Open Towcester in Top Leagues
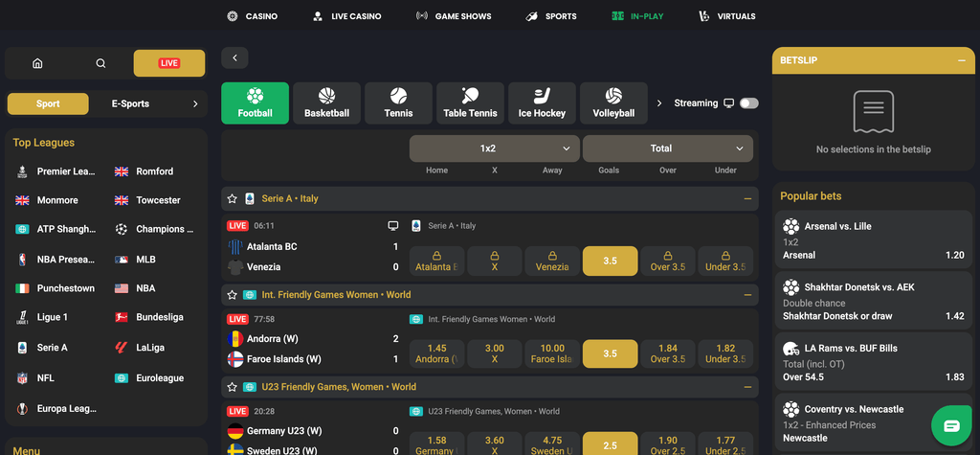The image size is (980, 455). point(148,200)
